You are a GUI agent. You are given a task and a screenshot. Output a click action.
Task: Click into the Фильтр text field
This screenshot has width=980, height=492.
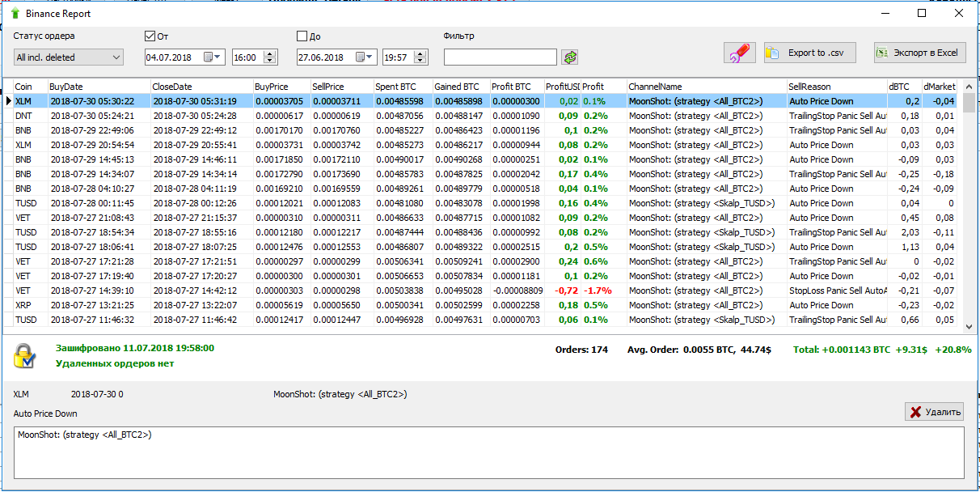click(500, 57)
